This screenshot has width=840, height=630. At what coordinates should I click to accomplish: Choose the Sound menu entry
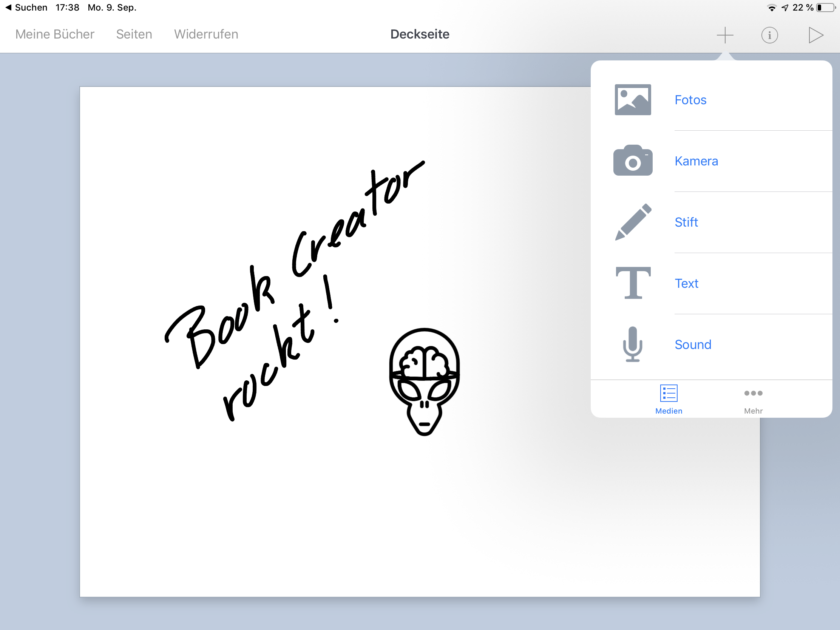(x=693, y=344)
